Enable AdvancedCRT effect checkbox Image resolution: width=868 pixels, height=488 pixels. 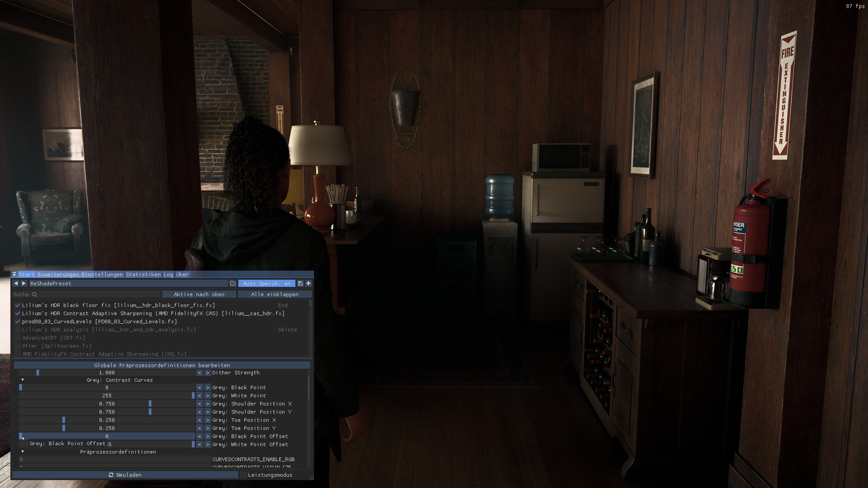pos(18,338)
